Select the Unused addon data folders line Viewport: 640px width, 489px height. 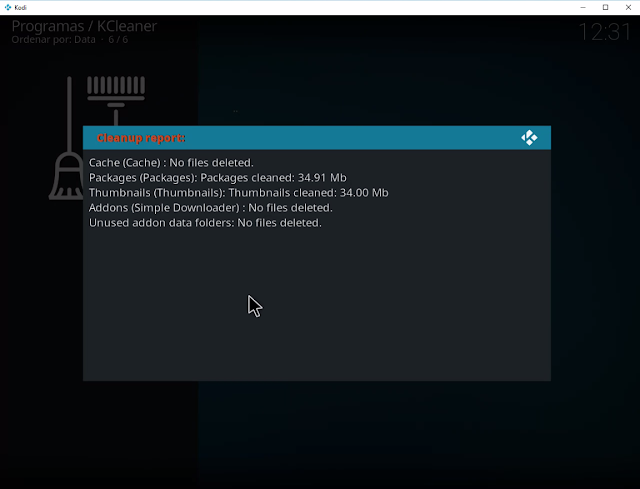point(205,223)
